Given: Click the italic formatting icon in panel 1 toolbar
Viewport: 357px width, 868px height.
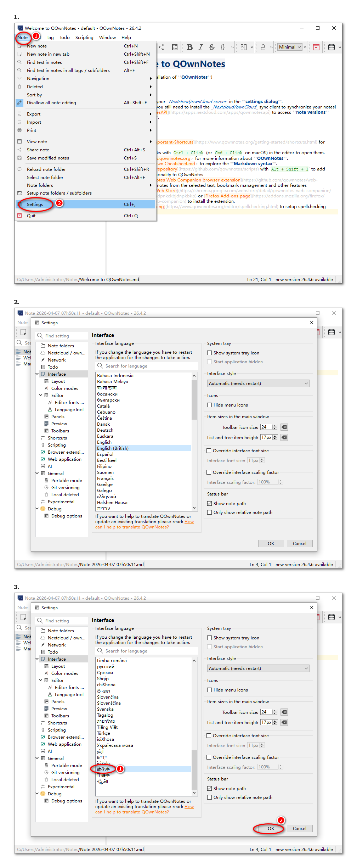Looking at the screenshot, I should (201, 47).
